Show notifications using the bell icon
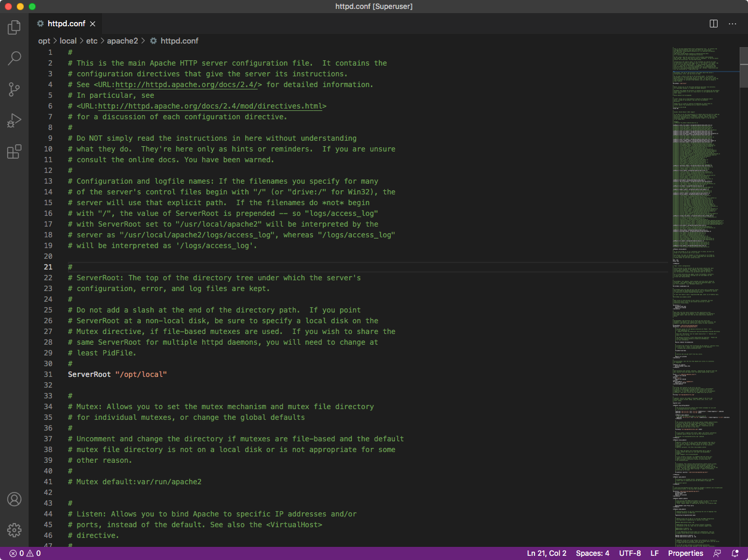748x560 pixels. (x=735, y=553)
